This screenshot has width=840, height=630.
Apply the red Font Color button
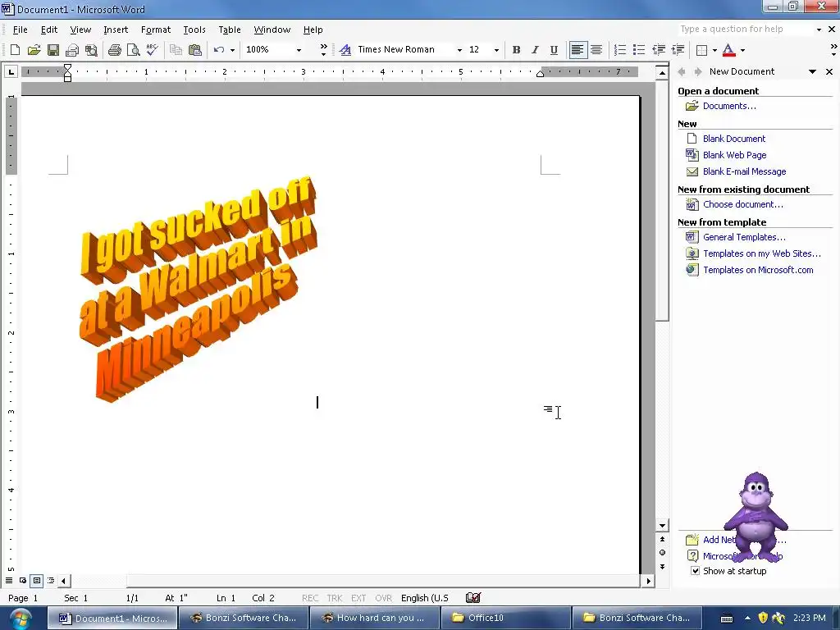(728, 50)
